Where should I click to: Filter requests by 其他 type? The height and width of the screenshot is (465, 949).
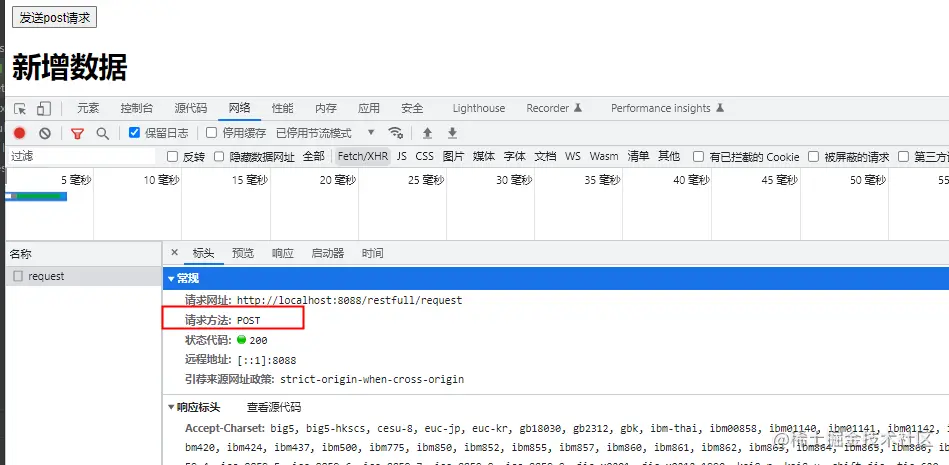pyautogui.click(x=669, y=156)
